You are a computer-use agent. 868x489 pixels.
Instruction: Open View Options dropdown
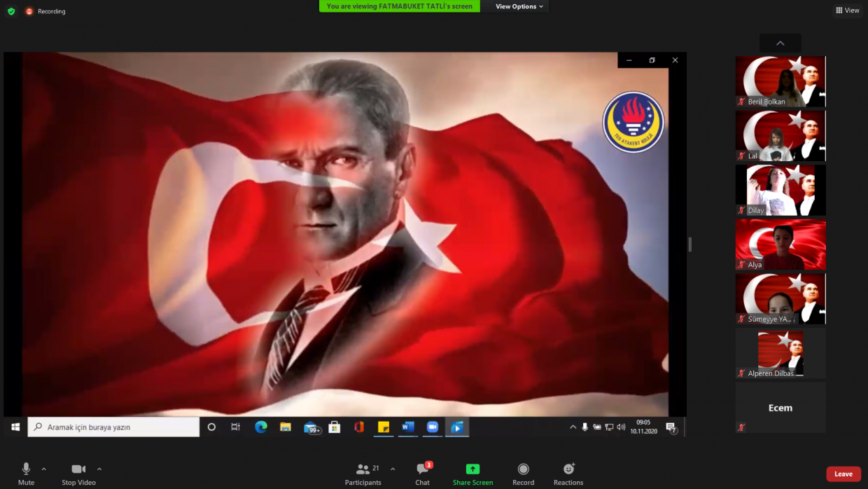pos(518,6)
